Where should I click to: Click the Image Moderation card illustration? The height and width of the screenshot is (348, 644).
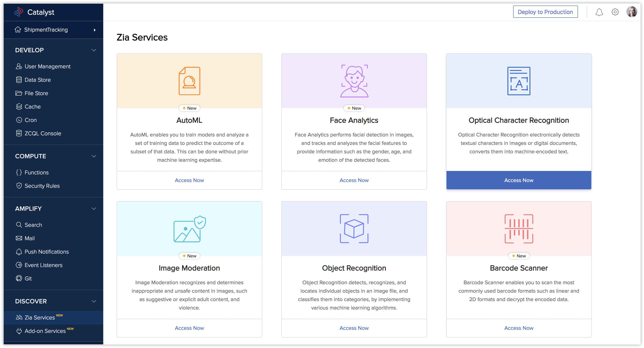point(189,229)
